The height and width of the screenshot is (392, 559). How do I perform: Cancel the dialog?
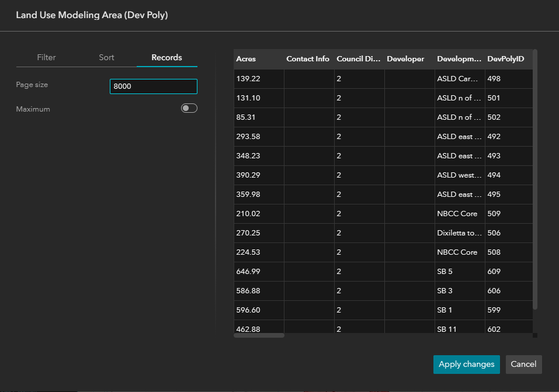point(523,364)
